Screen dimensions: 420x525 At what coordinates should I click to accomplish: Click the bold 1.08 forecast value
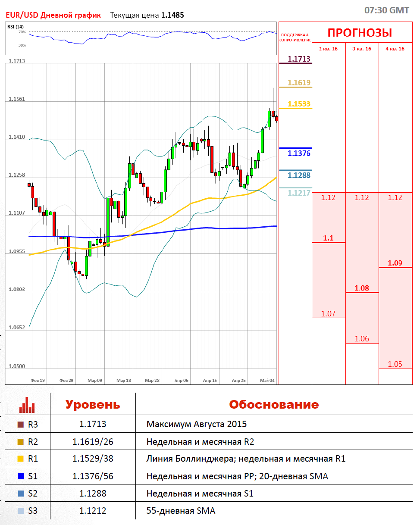pos(362,288)
